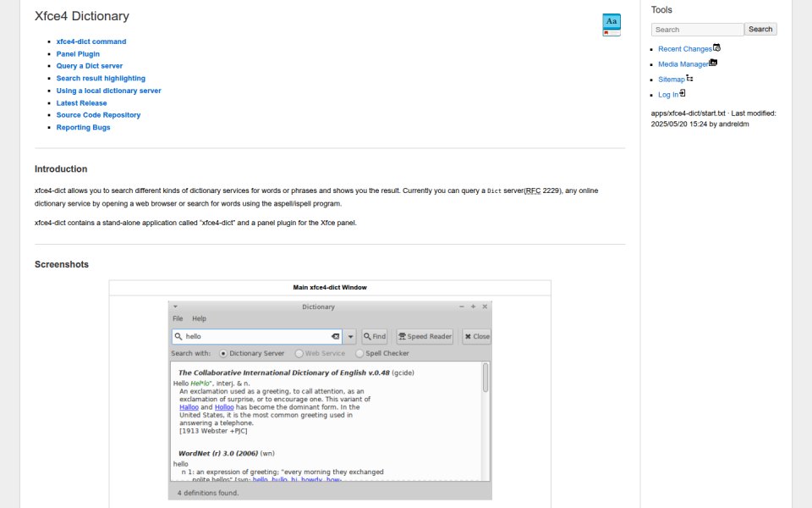Click the Media Manager picture icon
Screen dimensions: 812x508
tap(713, 63)
